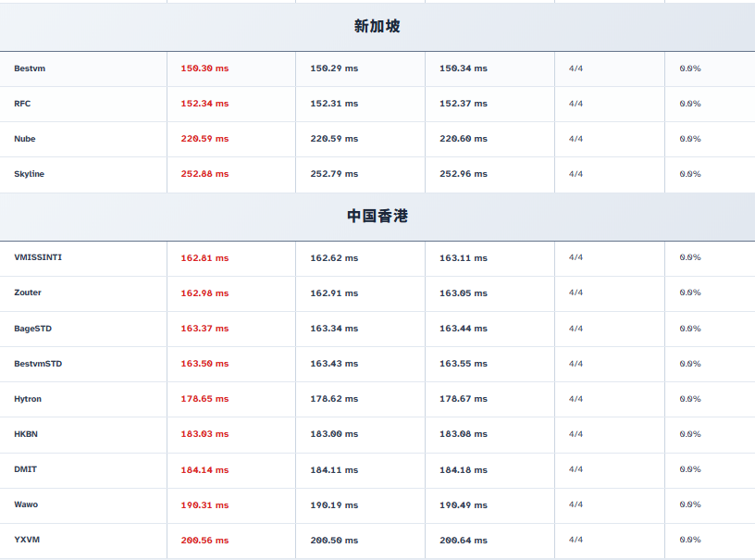The width and height of the screenshot is (755, 560).
Task: Click the YXVM provider name
Action: 26,540
